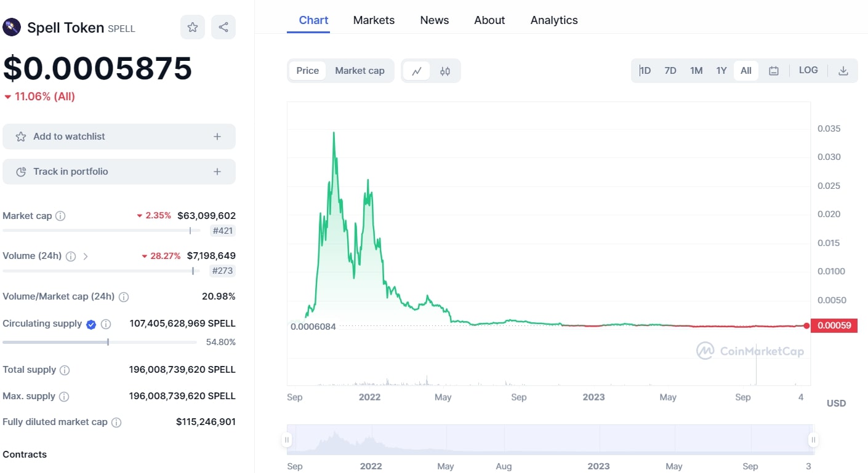868x473 pixels.
Task: Click the 54.80% supply percentage
Action: tap(221, 342)
